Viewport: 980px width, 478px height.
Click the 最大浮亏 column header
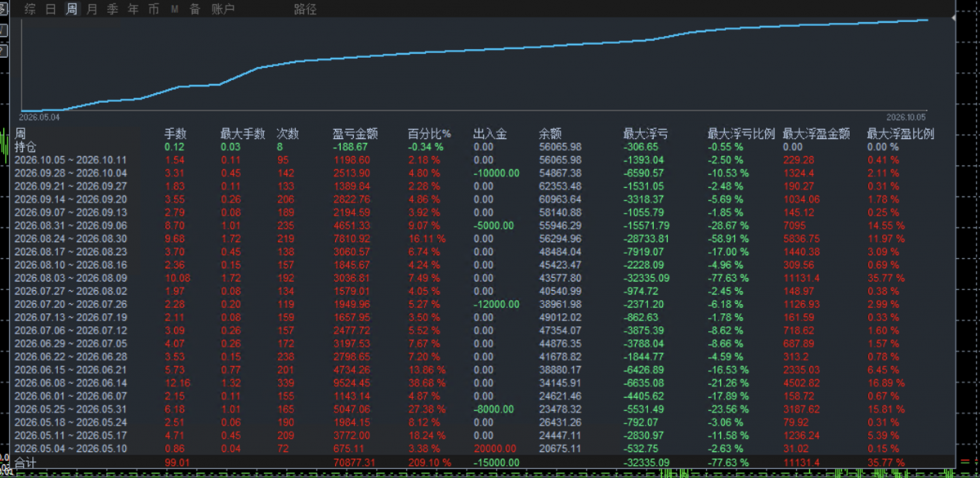(645, 134)
